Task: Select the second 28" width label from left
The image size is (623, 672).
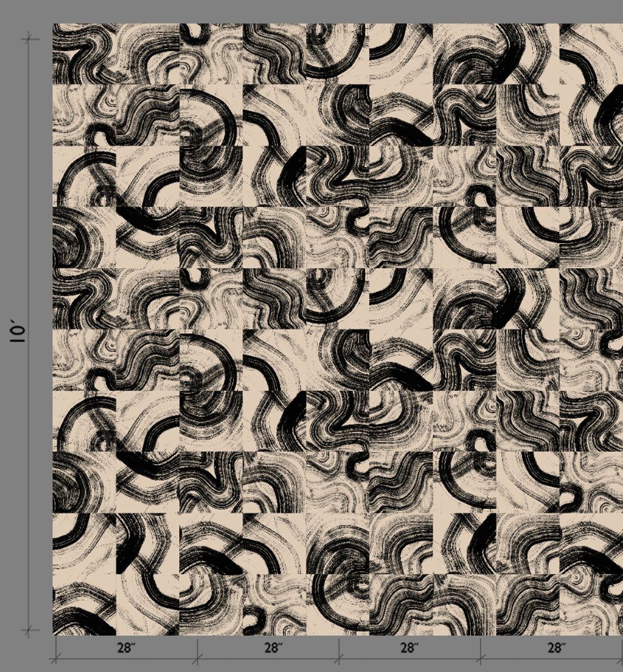Action: [x=273, y=648]
